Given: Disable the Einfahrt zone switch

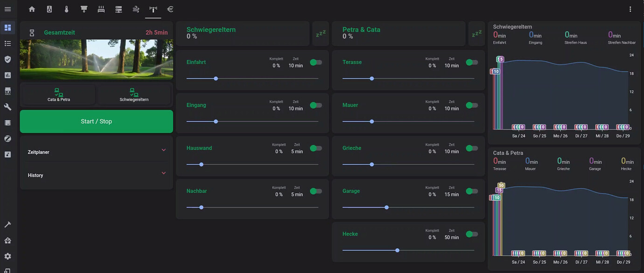Looking at the screenshot, I should [x=316, y=62].
